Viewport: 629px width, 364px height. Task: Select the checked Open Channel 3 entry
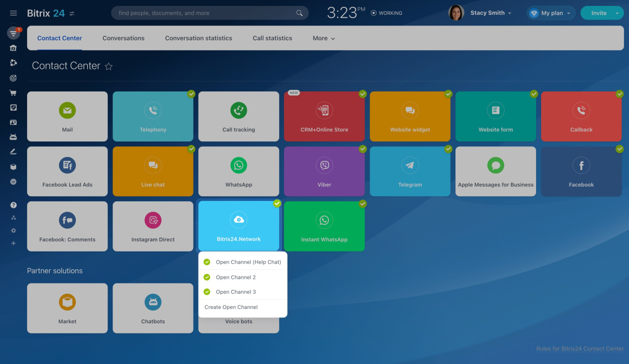236,292
